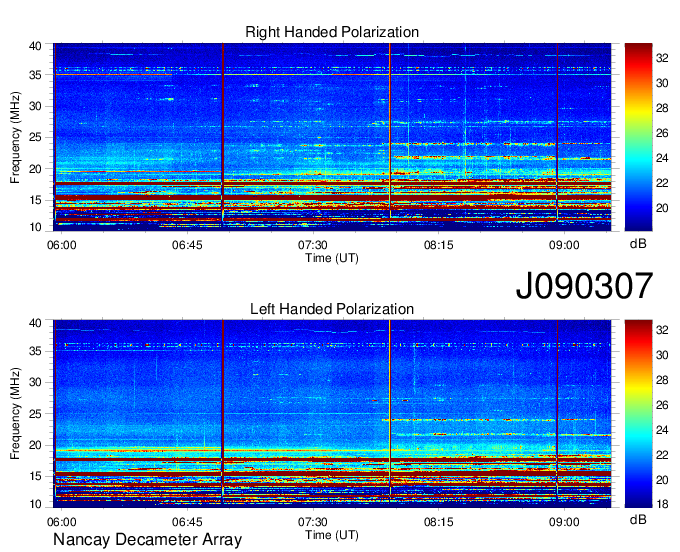Image resolution: width=680 pixels, height=552 pixels.
Task: Click the 06:00 tick label on lower plot
Action: 62,522
